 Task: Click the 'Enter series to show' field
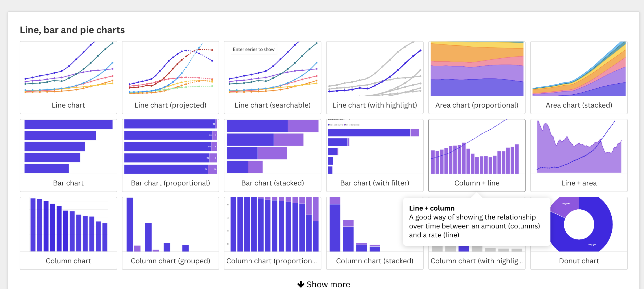(254, 49)
